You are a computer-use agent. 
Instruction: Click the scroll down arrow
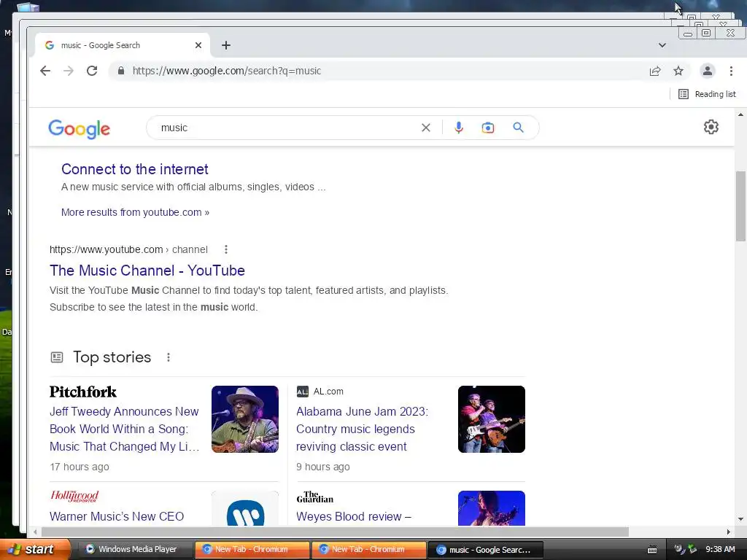pyautogui.click(x=740, y=519)
